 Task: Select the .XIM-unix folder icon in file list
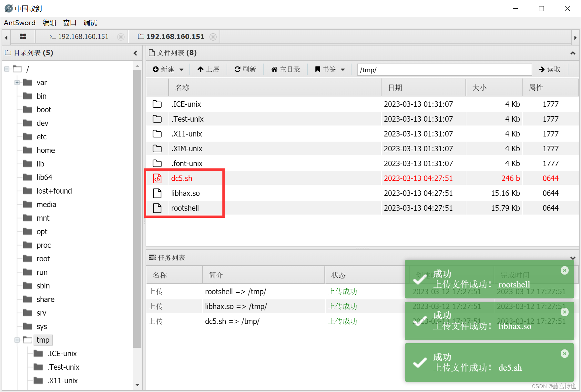pos(157,149)
